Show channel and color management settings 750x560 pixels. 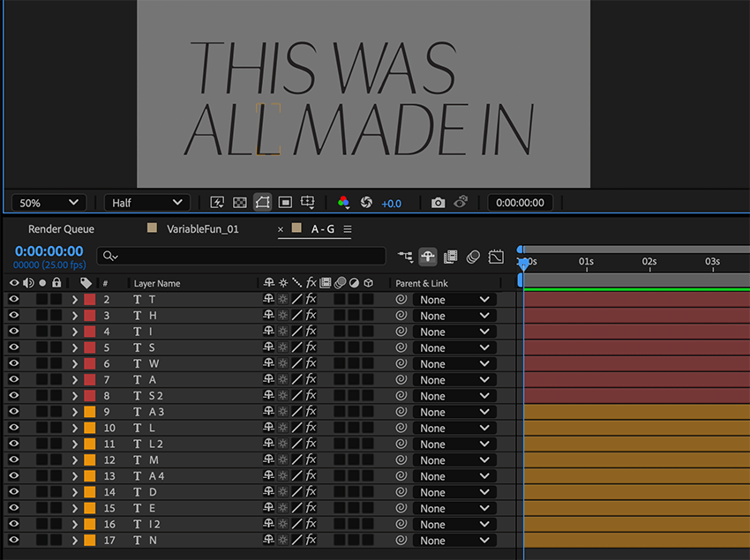point(343,202)
